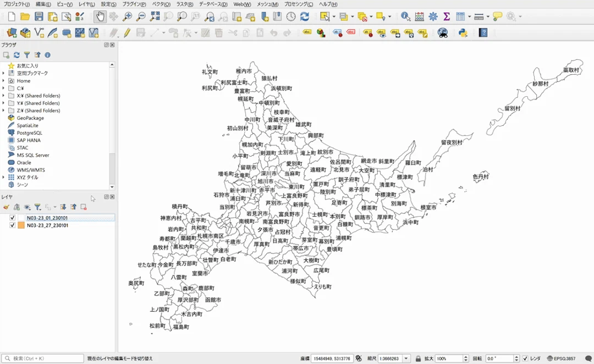Image resolution: width=594 pixels, height=364 pixels.
Task: Open the select features tool dropdown arrow
Action: tap(334, 16)
